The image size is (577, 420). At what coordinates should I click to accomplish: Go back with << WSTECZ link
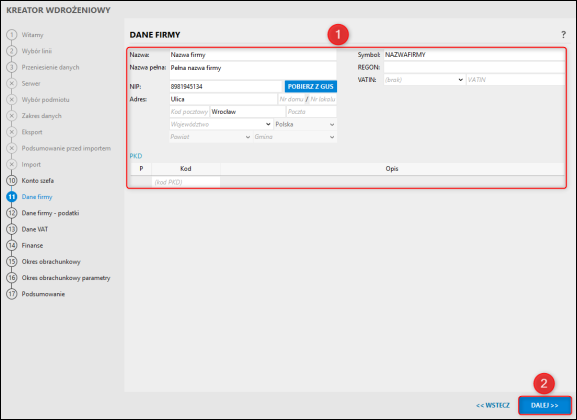click(493, 405)
